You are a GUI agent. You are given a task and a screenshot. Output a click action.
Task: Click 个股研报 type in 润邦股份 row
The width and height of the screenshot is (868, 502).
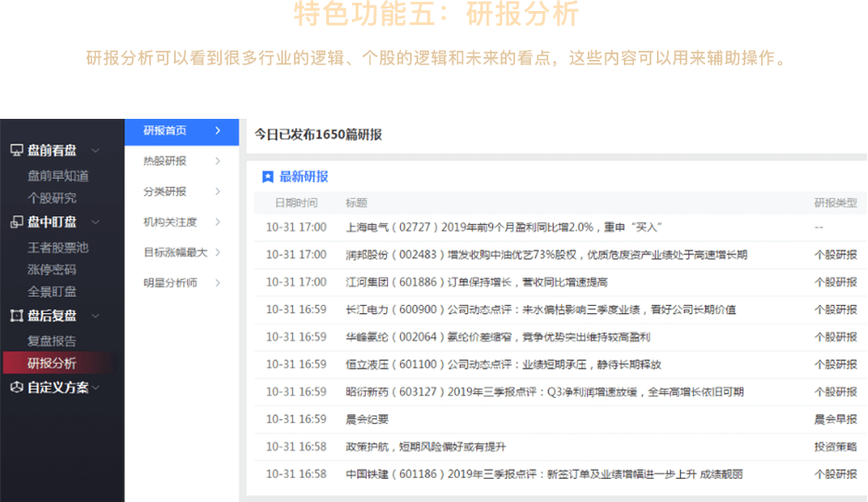[836, 254]
